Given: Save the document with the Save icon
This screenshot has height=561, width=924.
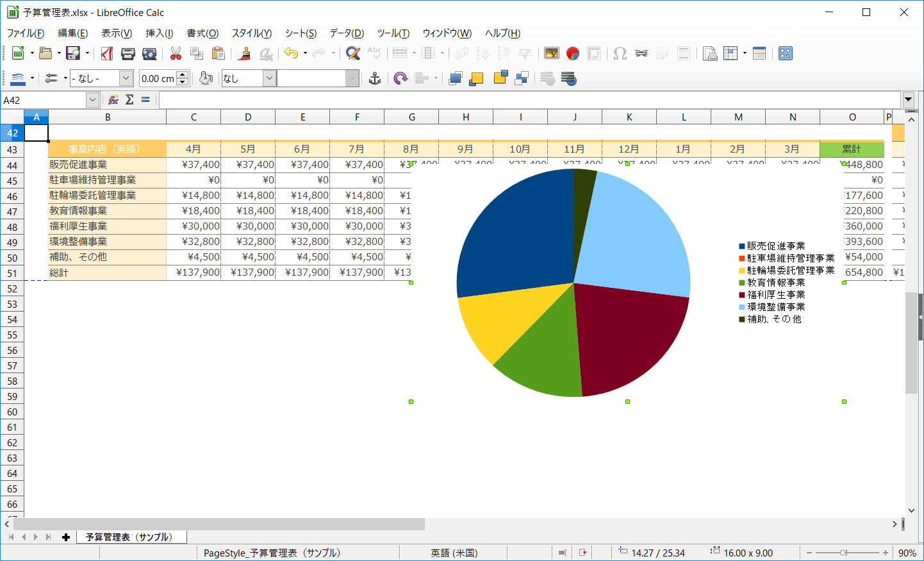Looking at the screenshot, I should [73, 53].
